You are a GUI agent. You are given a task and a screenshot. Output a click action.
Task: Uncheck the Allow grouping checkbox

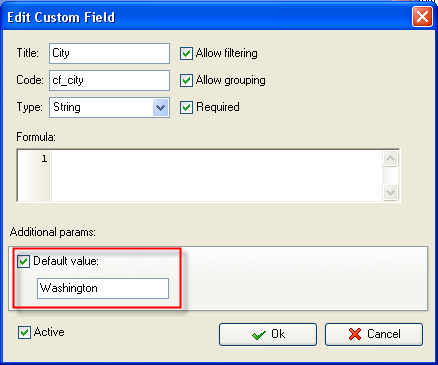186,80
